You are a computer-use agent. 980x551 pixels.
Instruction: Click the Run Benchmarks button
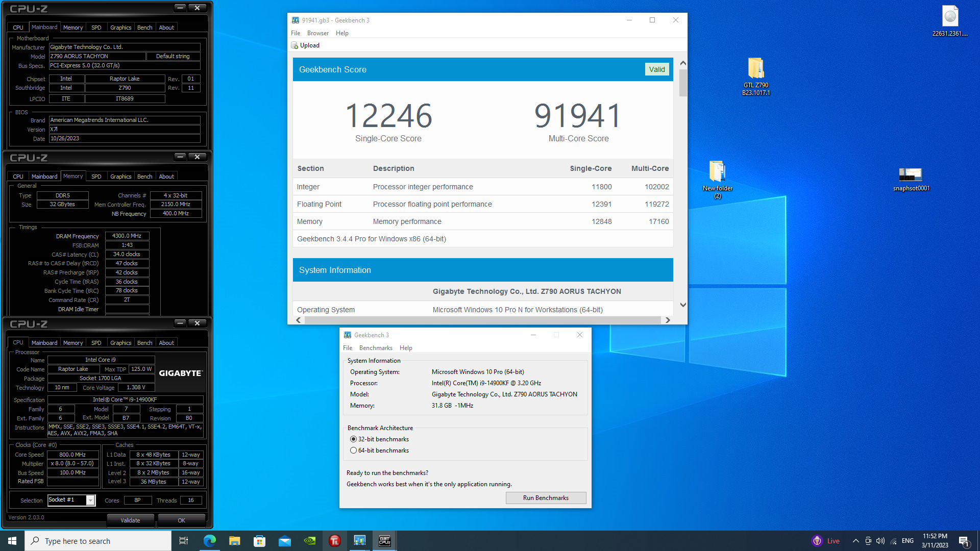pyautogui.click(x=546, y=498)
